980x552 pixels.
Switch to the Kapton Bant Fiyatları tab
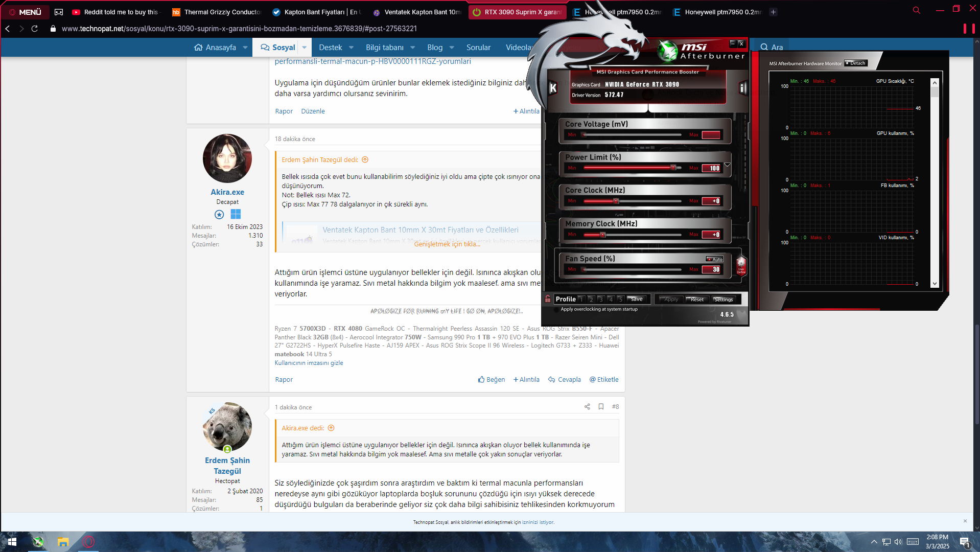click(x=316, y=12)
